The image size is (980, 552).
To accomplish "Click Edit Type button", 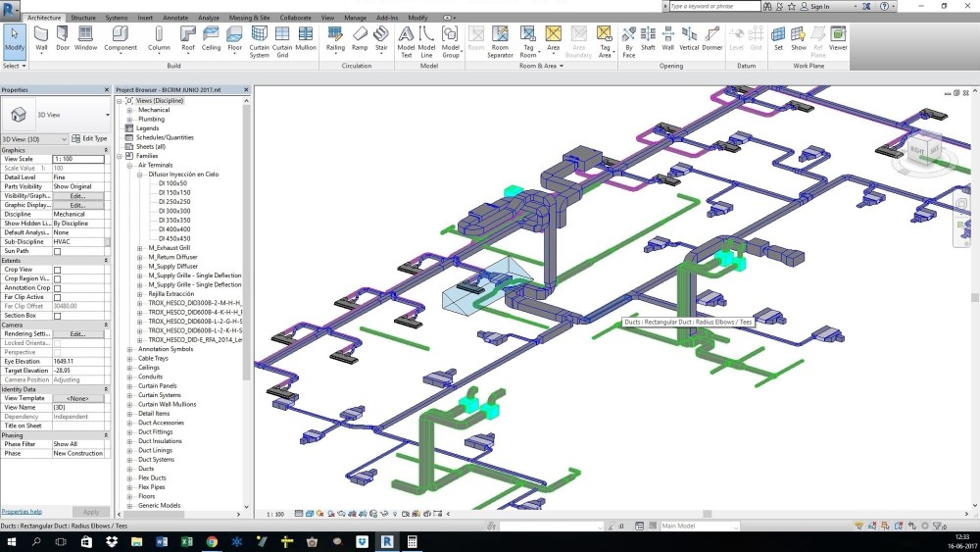I will (x=89, y=139).
